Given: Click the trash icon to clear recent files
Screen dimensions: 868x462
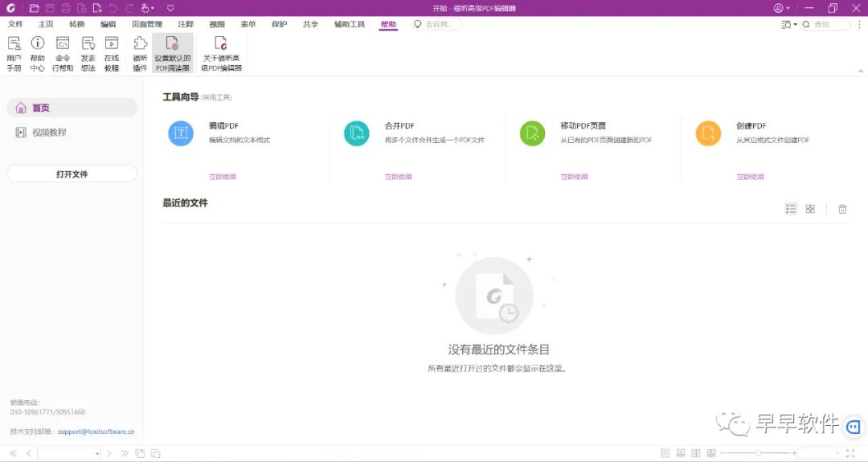Looking at the screenshot, I should (842, 209).
